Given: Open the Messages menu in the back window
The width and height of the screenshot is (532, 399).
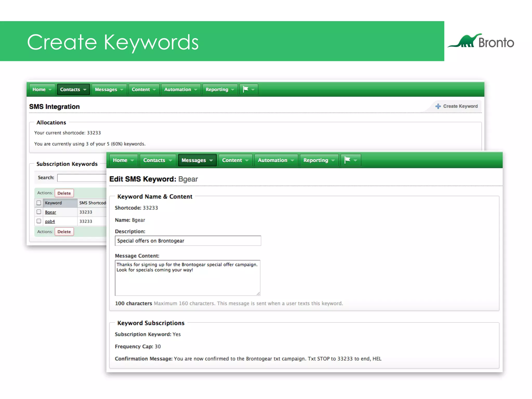Looking at the screenshot, I should (x=109, y=89).
